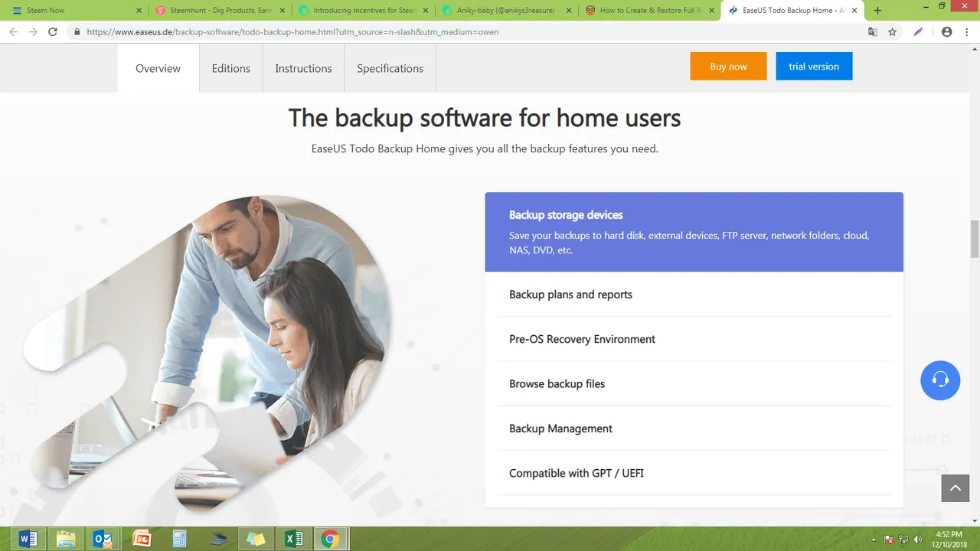980x551 pixels.
Task: Reload the current page
Action: pos(53,32)
